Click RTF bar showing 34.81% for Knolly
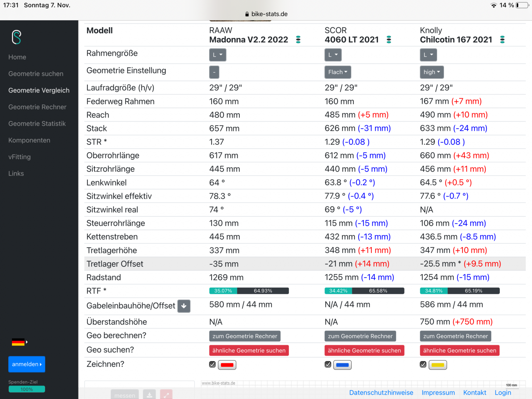This screenshot has height=399, width=532. point(460,291)
